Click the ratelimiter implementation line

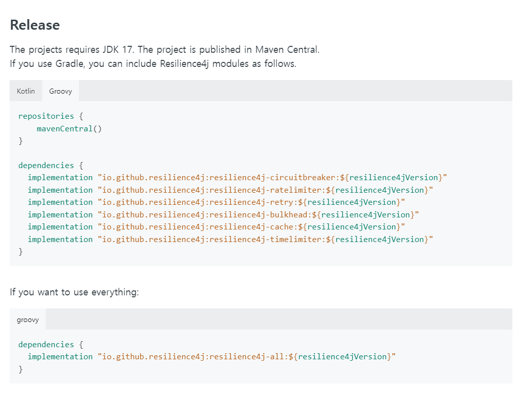point(230,190)
